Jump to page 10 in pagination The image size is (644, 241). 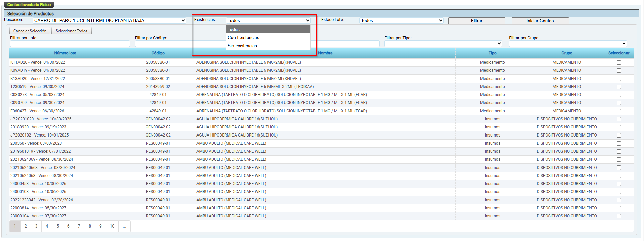point(112,226)
